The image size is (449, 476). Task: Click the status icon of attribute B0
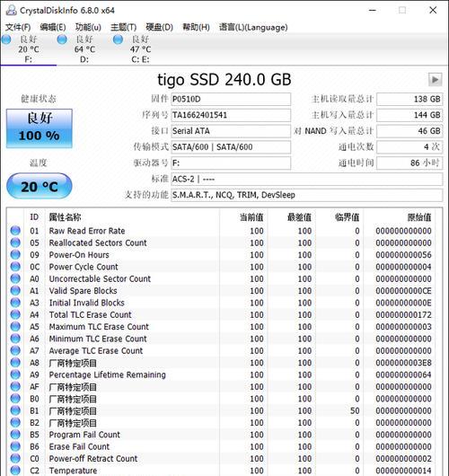coord(15,399)
